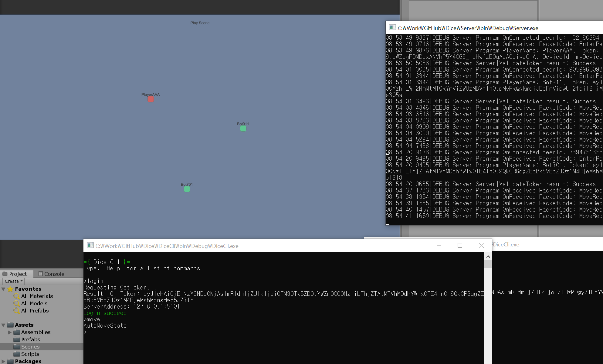Click the Server.exe console window icon
Viewport: 603px width, 364px height.
pos(392,28)
